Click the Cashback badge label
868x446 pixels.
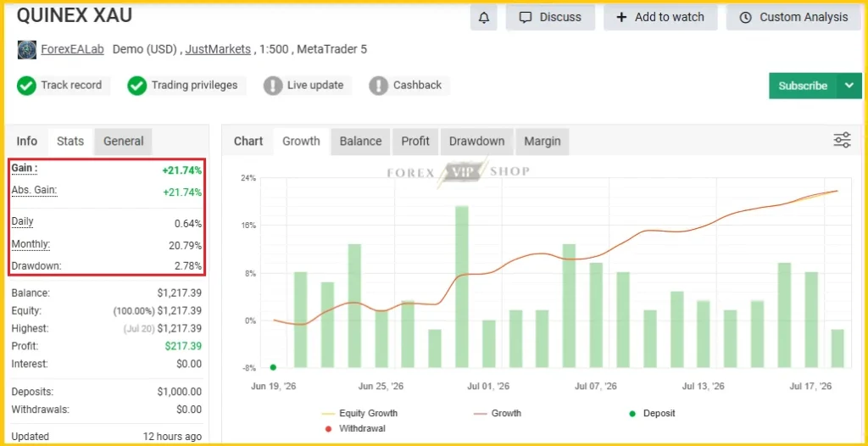[417, 86]
